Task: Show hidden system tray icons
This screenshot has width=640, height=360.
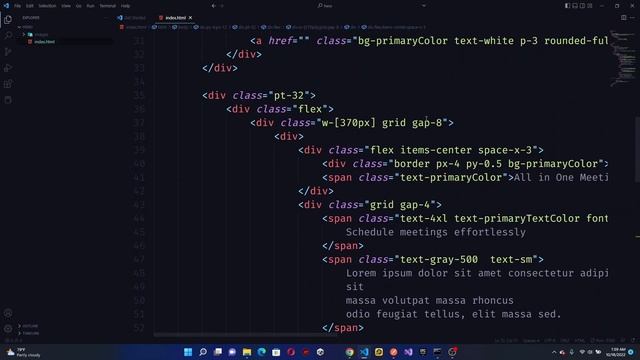Action: coord(554,352)
